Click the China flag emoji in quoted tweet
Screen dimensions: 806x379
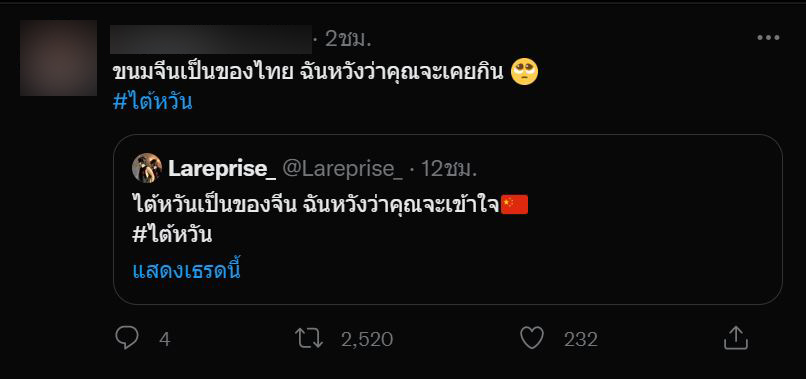click(515, 205)
